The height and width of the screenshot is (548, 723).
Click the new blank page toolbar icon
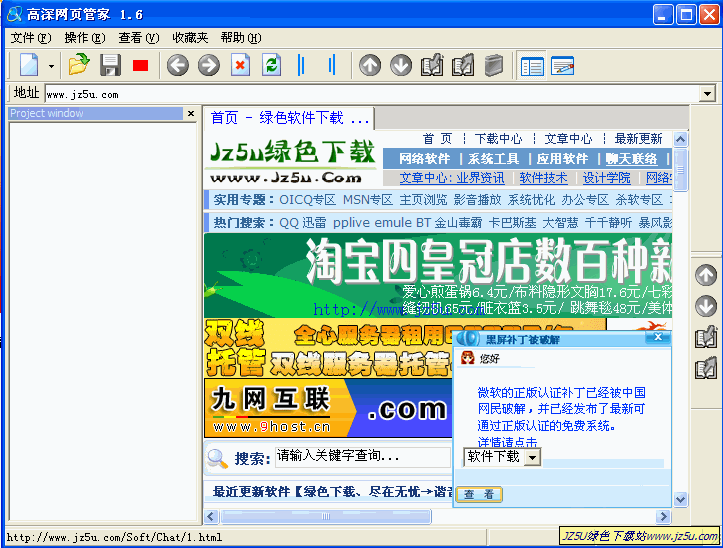(x=29, y=65)
